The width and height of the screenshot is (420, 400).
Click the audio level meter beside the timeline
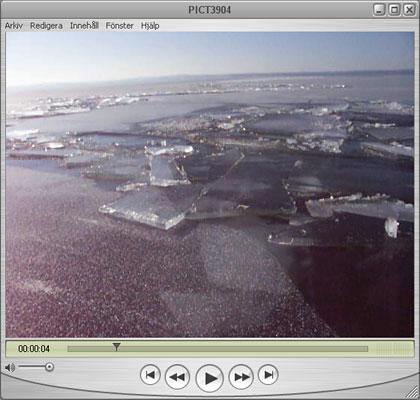pos(394,349)
